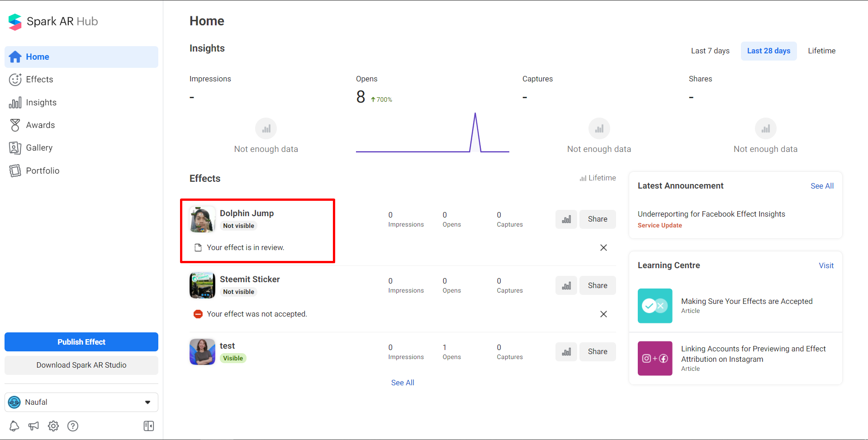Image resolution: width=868 pixels, height=440 pixels.
Task: Open the Steemit Sticker title
Action: tap(250, 279)
